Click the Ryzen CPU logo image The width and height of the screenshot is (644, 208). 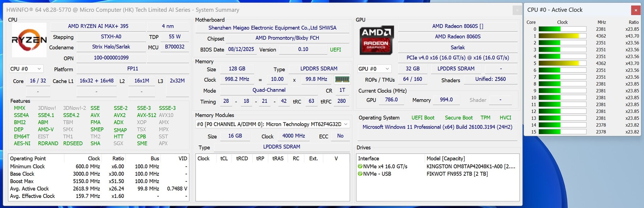click(x=29, y=40)
